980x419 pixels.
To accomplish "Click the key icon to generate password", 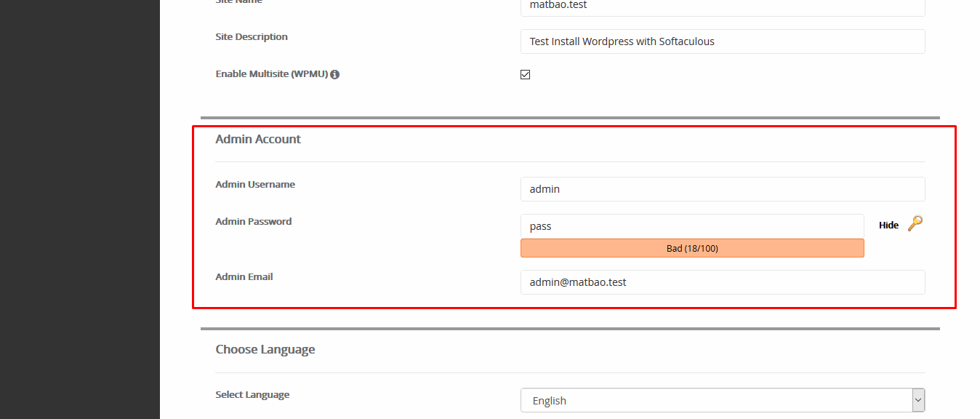I will point(915,223).
